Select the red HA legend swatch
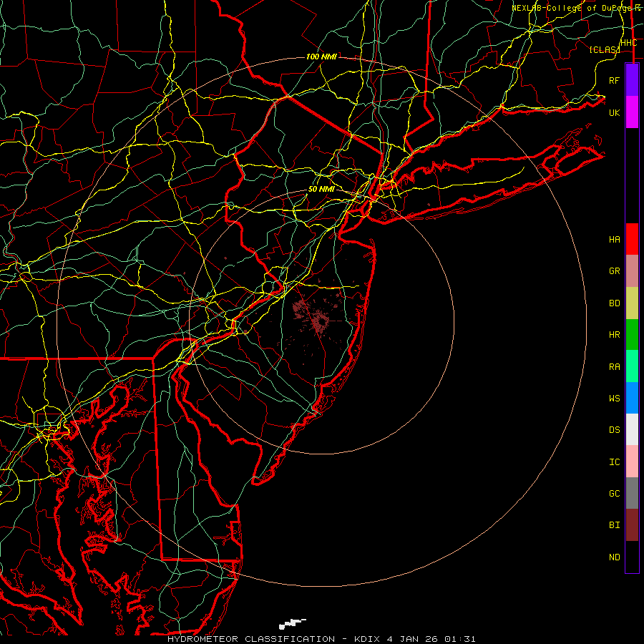The height and width of the screenshot is (644, 644). point(632,239)
